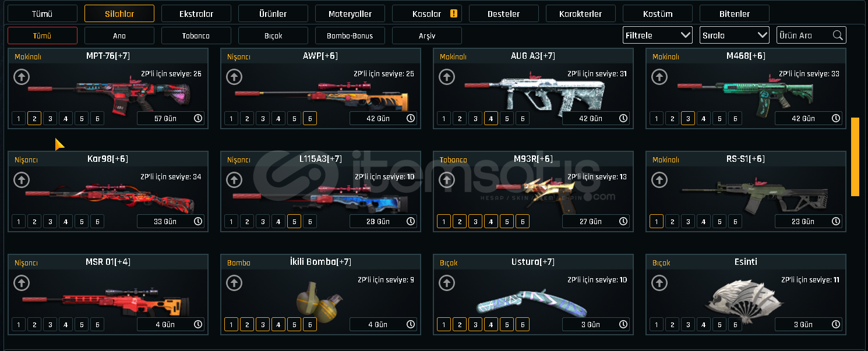Select slot 2 on the MPT-76 card
This screenshot has height=351, width=868.
coord(34,119)
